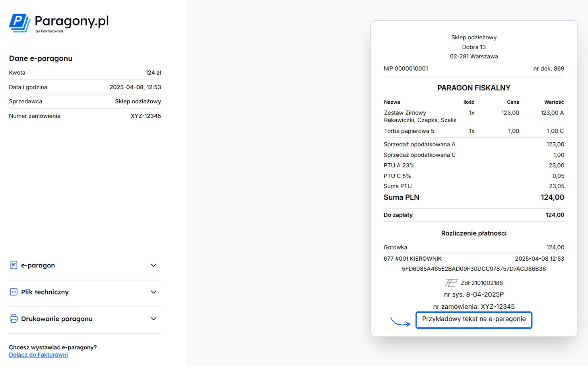Open the Drukowanie paragonu accordion label

pos(57,319)
